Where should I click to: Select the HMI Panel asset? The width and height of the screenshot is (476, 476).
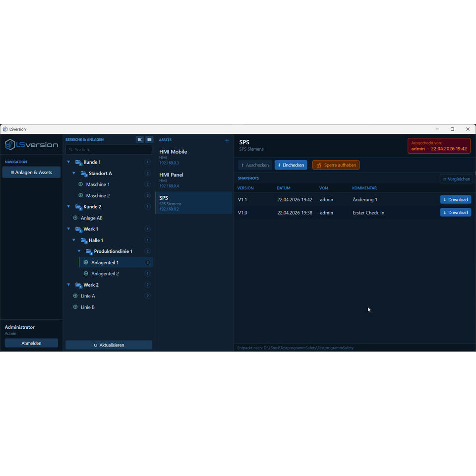tap(194, 179)
